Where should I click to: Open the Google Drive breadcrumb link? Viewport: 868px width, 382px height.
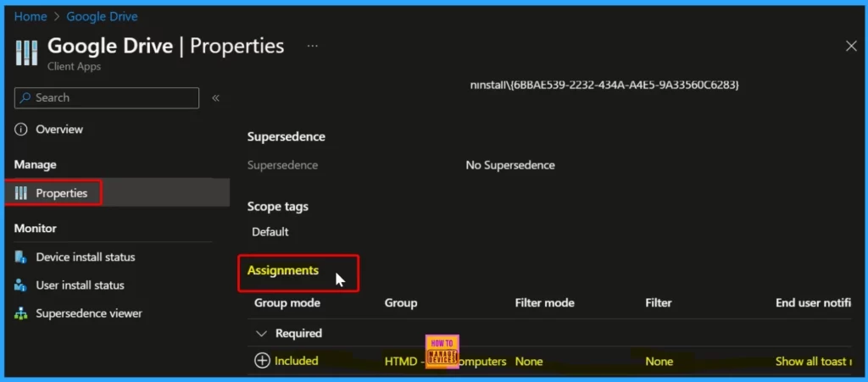102,17
